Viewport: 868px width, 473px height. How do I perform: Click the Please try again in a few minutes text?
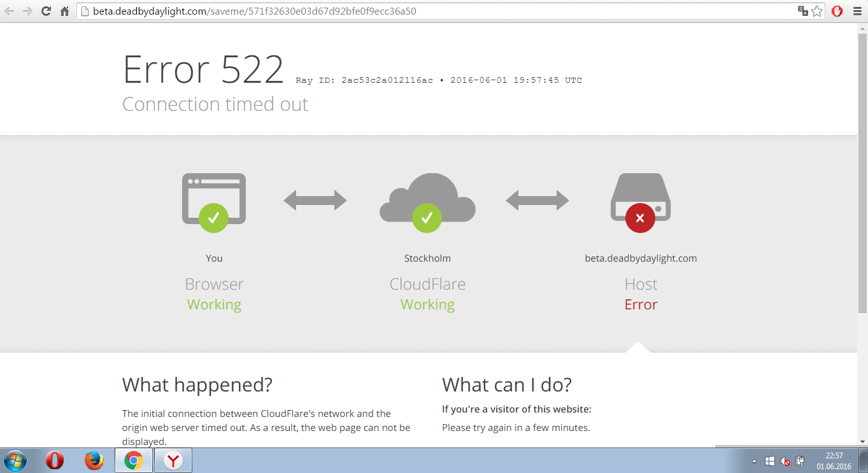point(516,428)
